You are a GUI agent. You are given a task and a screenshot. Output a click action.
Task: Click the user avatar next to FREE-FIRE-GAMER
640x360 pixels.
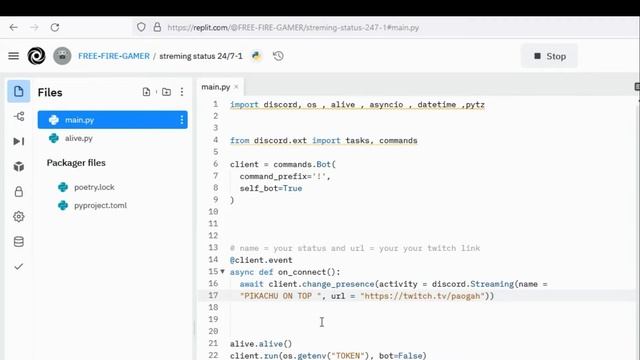click(62, 56)
